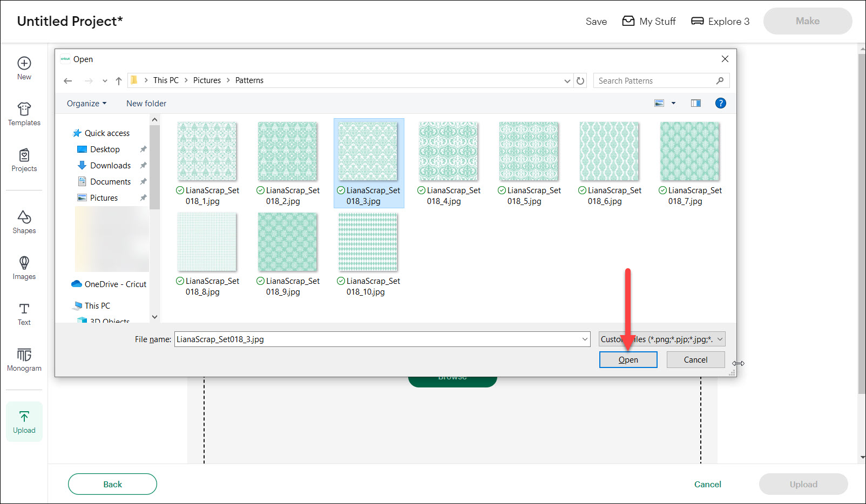Open the Templates panel in sidebar
Image resolution: width=866 pixels, height=504 pixels.
(24, 114)
